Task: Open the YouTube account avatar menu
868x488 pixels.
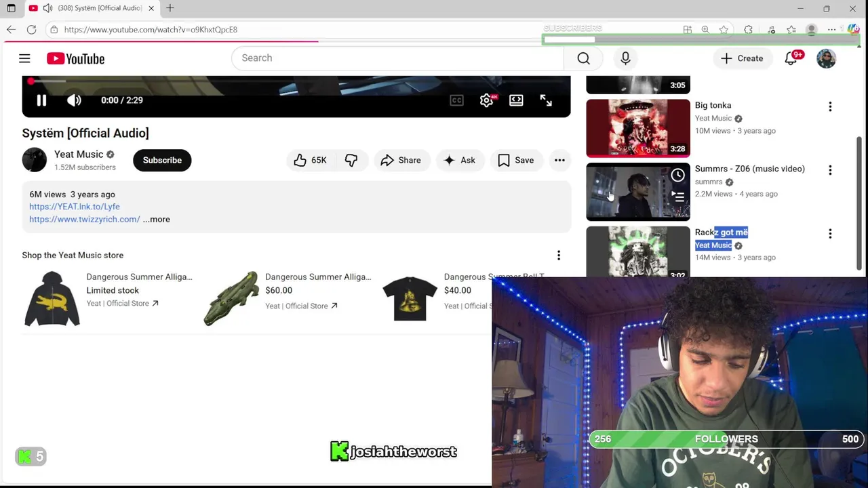Action: [x=826, y=58]
